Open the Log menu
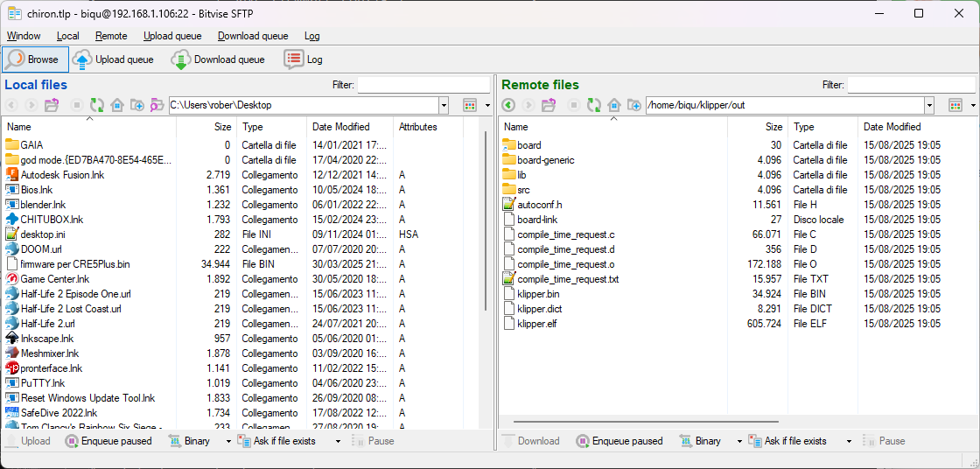This screenshot has height=469, width=980. click(311, 36)
